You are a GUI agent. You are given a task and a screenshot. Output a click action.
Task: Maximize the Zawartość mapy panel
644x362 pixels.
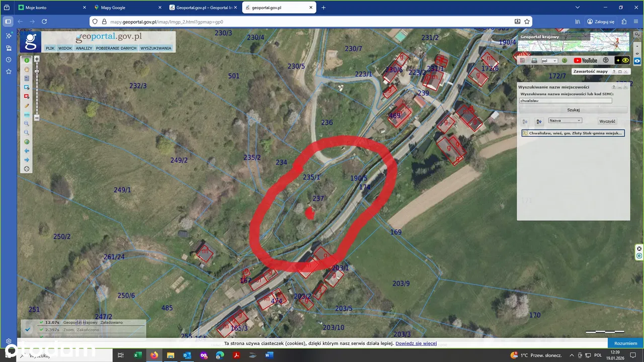pos(620,71)
